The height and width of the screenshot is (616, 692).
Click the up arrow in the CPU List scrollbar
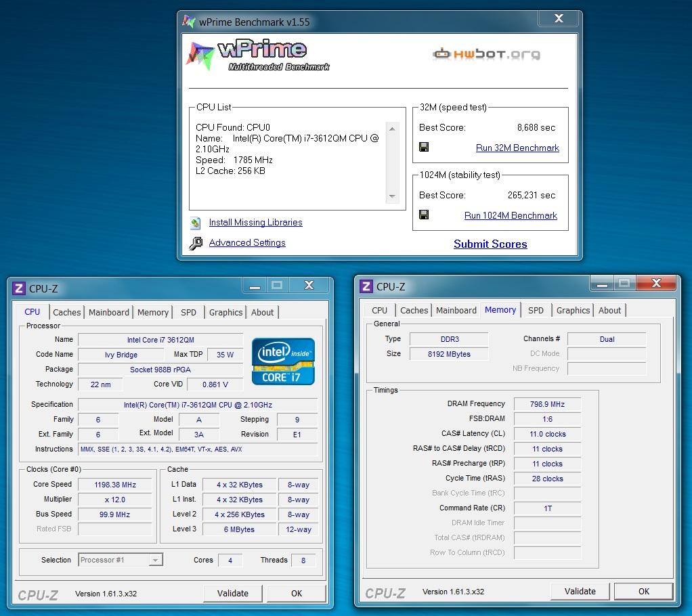(x=392, y=129)
